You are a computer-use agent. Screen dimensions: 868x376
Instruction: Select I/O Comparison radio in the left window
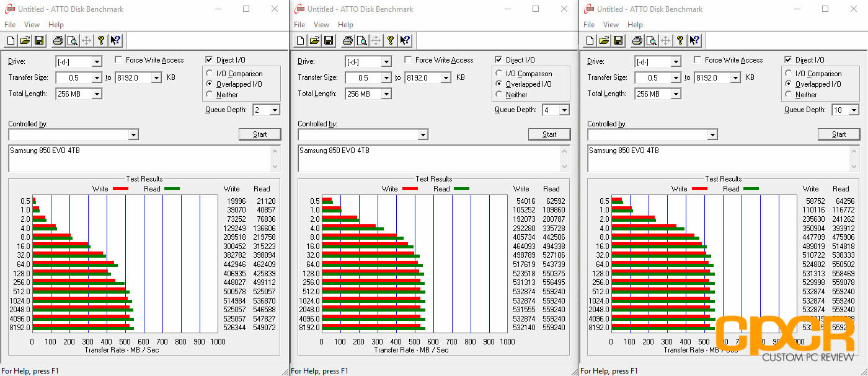pos(210,74)
